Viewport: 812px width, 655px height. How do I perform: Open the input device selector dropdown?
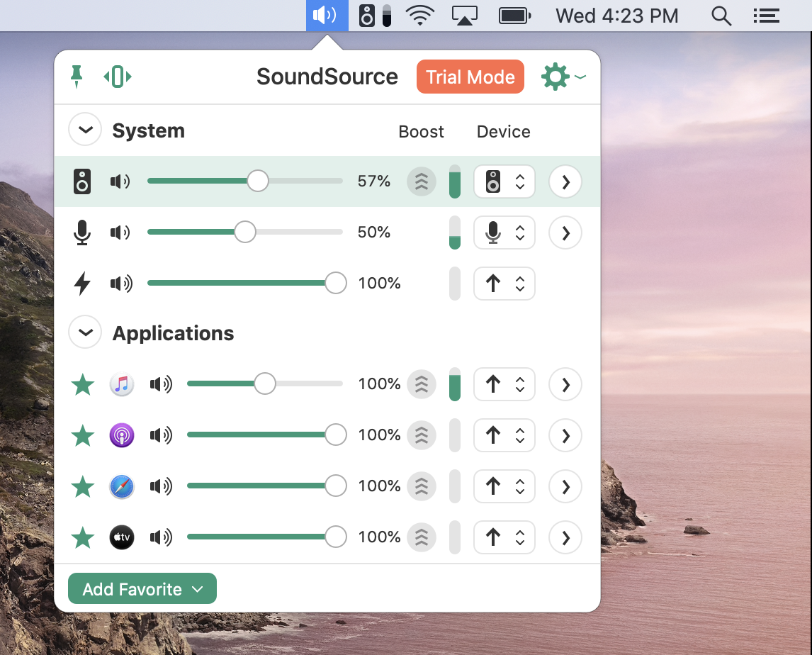pyautogui.click(x=504, y=233)
